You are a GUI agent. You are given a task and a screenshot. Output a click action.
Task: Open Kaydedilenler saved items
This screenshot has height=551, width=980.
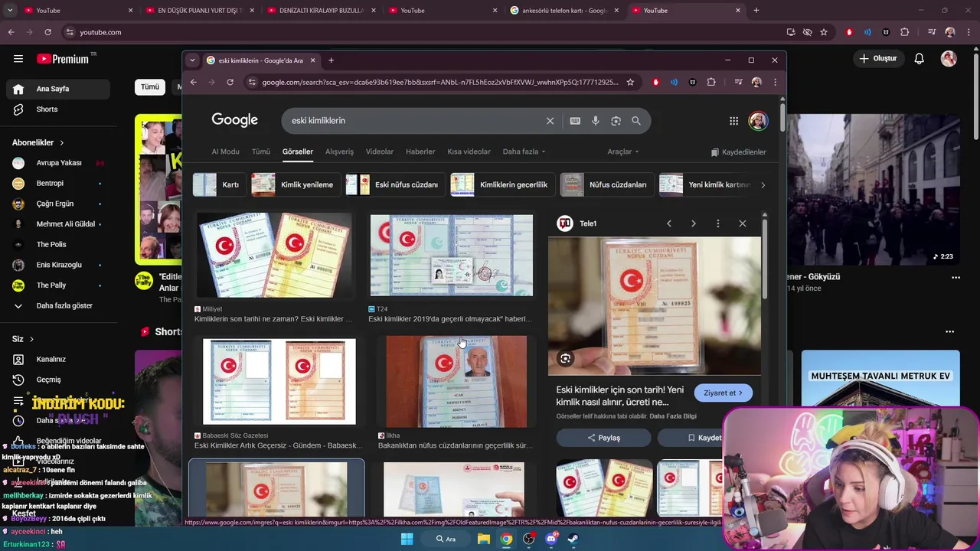tap(738, 152)
